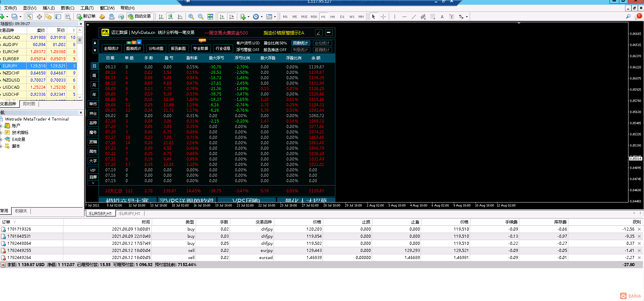This screenshot has height=301, width=644.
Task: Open the Market Watch window icon
Action: (30, 17)
